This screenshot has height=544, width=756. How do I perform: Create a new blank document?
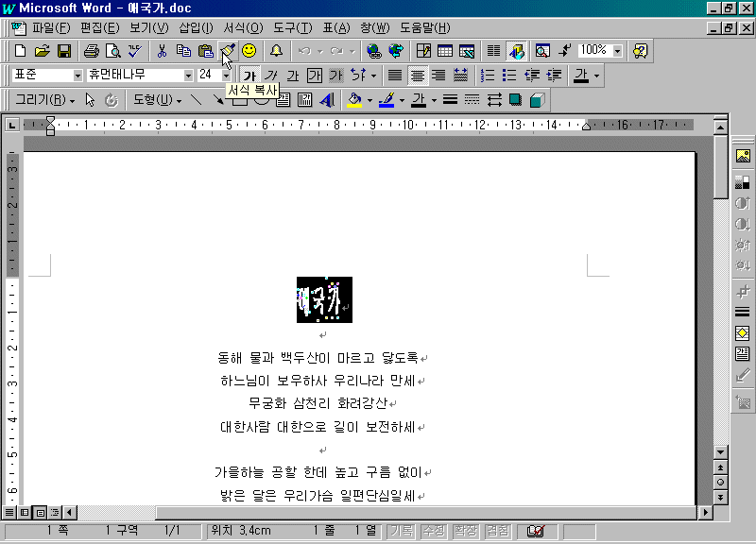point(20,51)
